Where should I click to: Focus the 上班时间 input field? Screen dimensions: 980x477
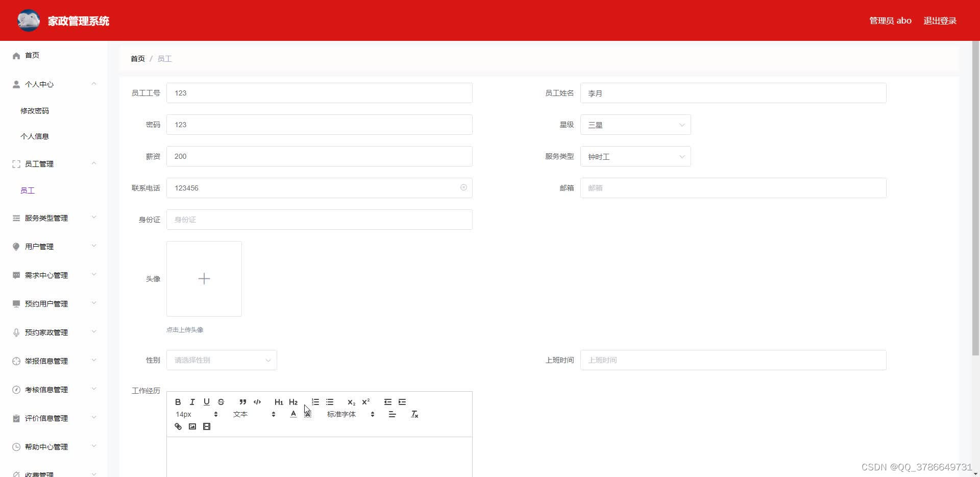733,360
